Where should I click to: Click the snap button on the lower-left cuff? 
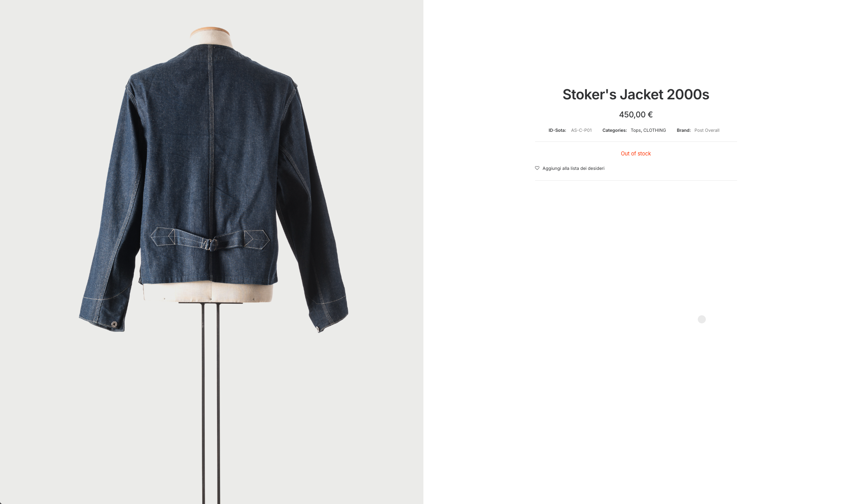click(114, 324)
